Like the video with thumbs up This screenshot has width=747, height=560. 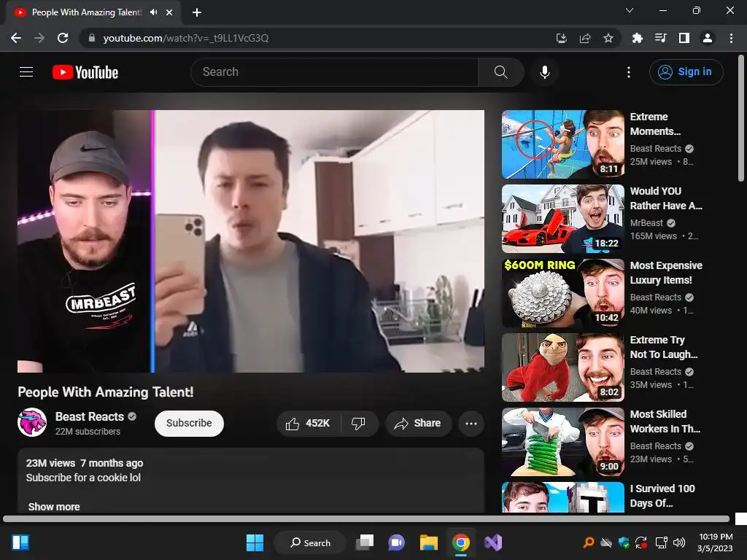tap(309, 424)
